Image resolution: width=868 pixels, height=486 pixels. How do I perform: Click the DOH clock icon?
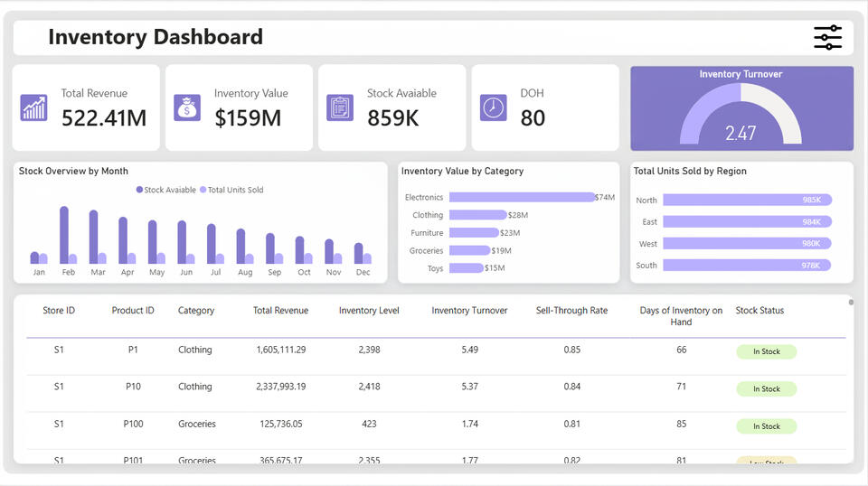click(x=493, y=107)
